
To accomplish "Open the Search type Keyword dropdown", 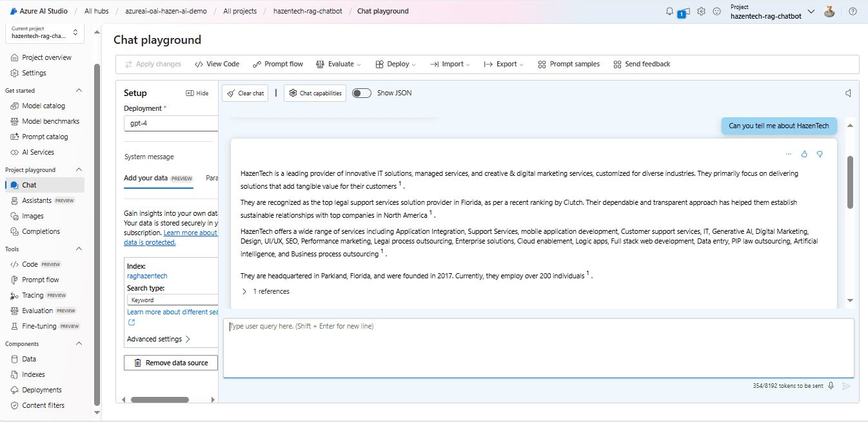I will pos(172,300).
